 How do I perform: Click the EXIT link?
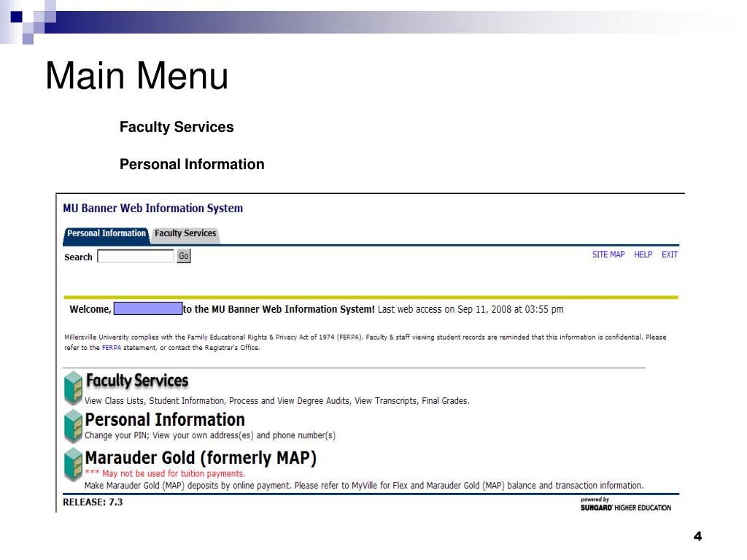[x=670, y=254]
